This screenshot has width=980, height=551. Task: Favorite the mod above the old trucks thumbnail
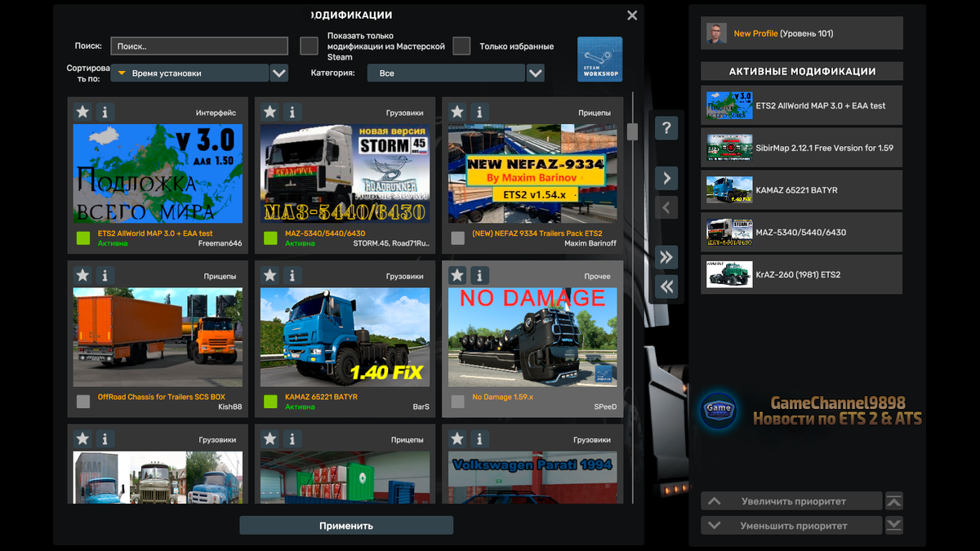pyautogui.click(x=82, y=438)
